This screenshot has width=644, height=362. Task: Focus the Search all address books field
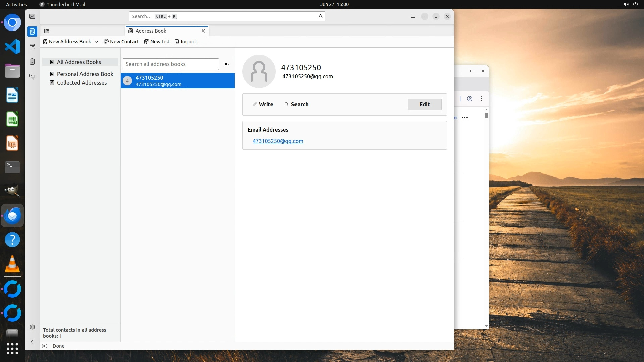point(171,64)
